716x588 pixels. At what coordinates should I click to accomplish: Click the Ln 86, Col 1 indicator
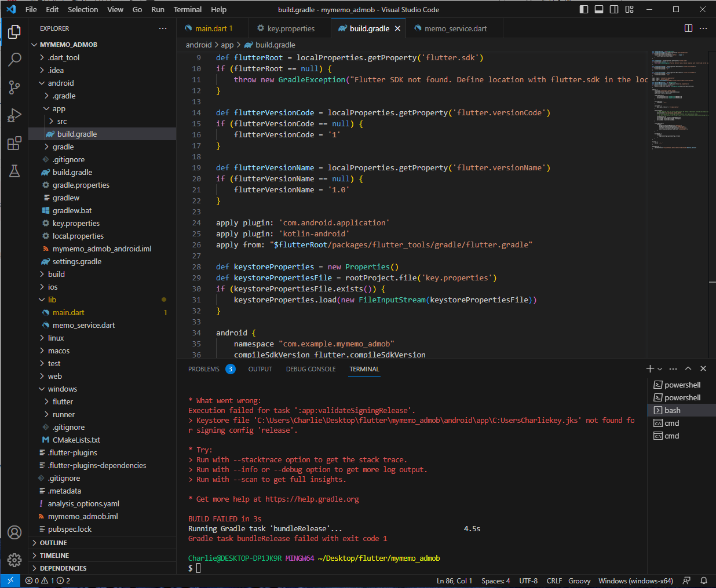[x=454, y=580]
